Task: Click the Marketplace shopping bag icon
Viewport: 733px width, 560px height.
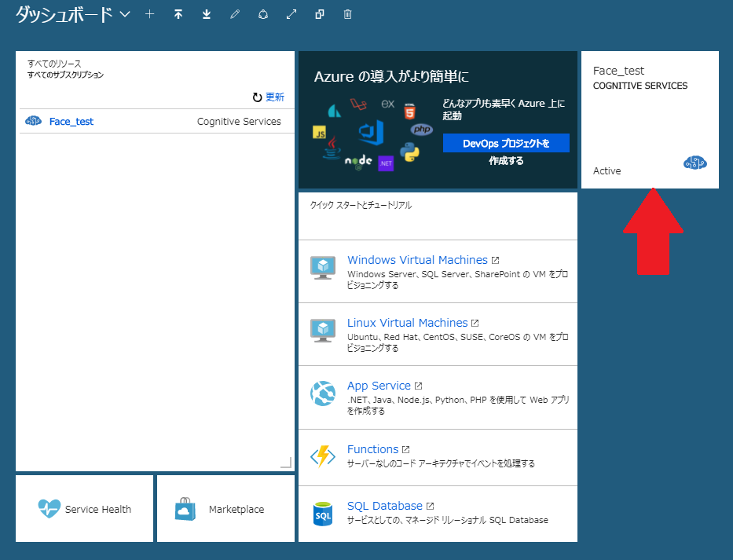Action: 185,509
